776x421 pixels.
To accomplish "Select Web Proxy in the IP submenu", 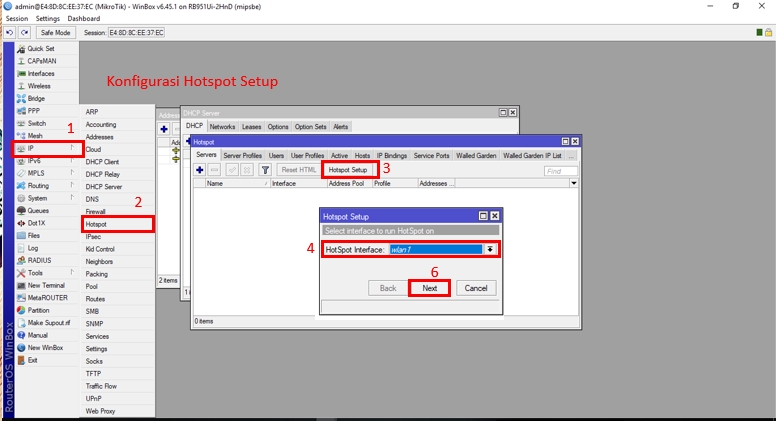I will (118, 411).
